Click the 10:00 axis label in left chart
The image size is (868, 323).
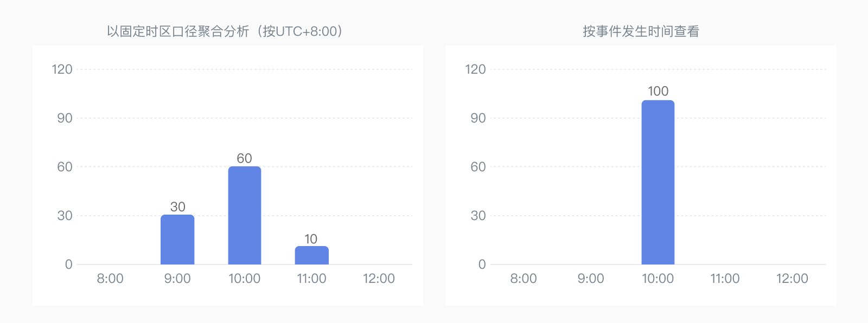click(245, 279)
